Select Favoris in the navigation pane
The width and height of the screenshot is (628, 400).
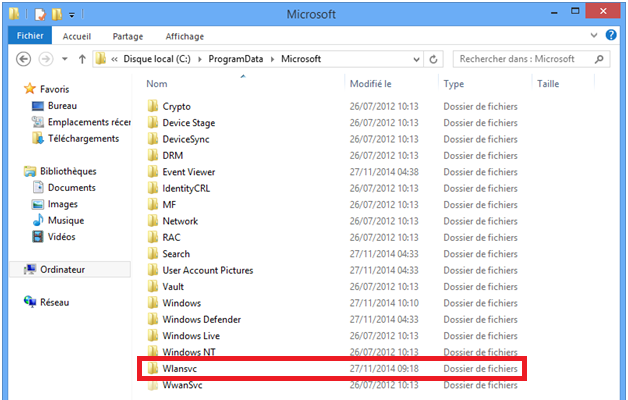pos(54,89)
